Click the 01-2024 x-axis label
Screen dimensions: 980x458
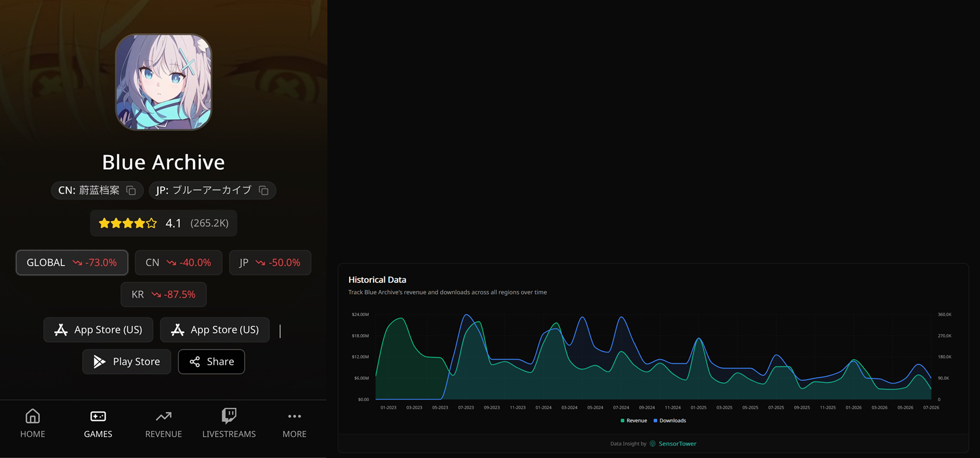[543, 408]
